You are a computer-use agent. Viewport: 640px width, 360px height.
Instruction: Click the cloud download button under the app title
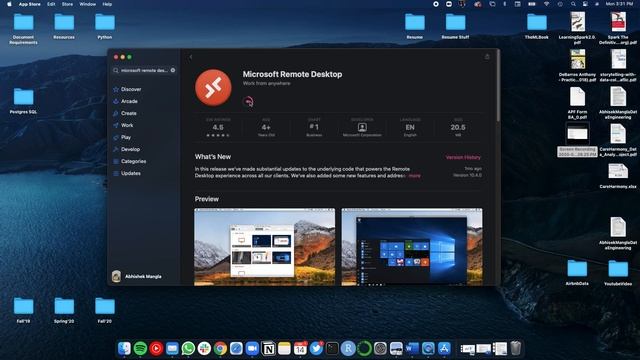tap(248, 101)
